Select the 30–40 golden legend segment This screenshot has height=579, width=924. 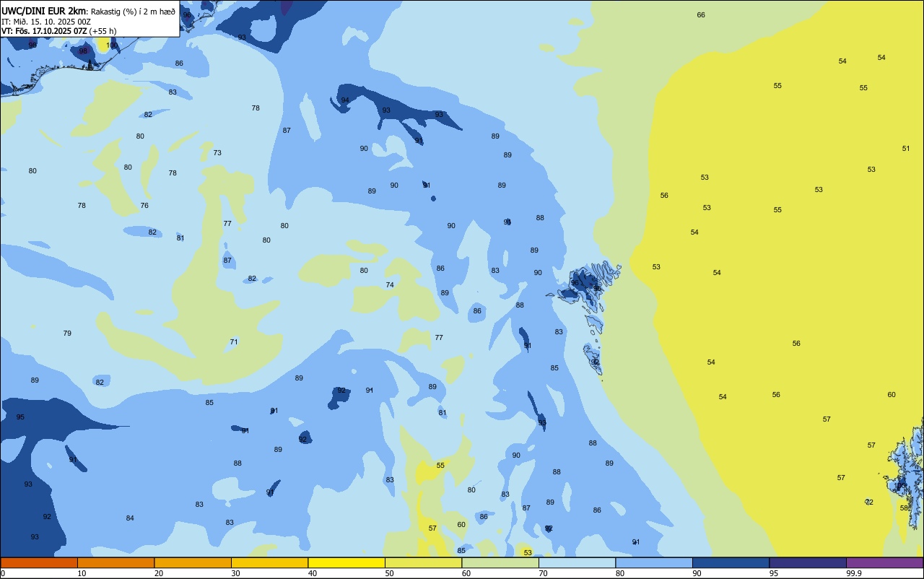[269, 562]
